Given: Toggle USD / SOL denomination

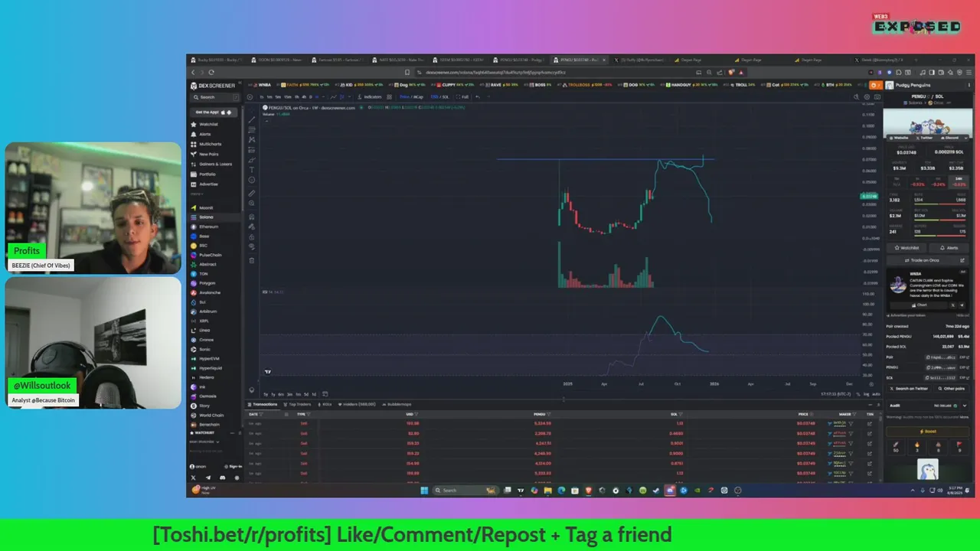Looking at the screenshot, I should coord(439,97).
